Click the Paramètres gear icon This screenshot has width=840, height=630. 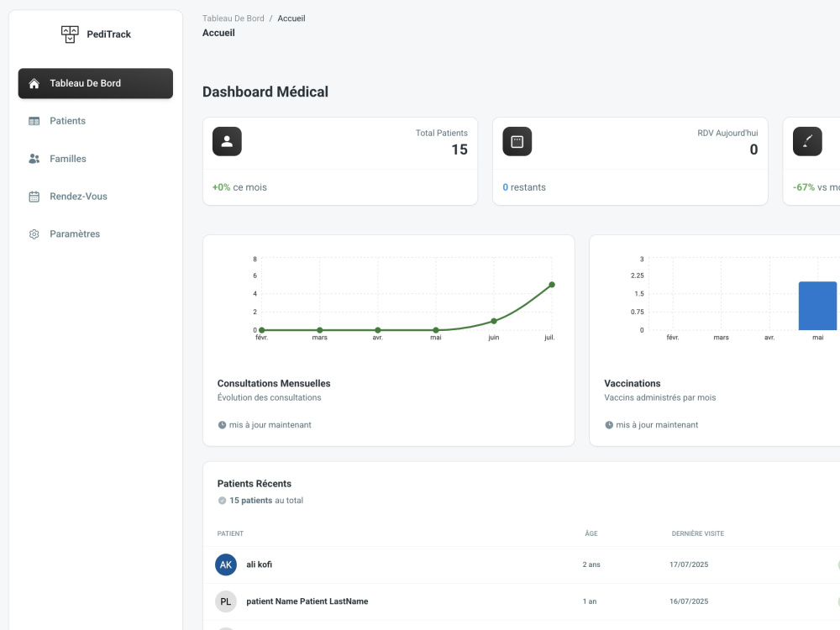point(34,234)
